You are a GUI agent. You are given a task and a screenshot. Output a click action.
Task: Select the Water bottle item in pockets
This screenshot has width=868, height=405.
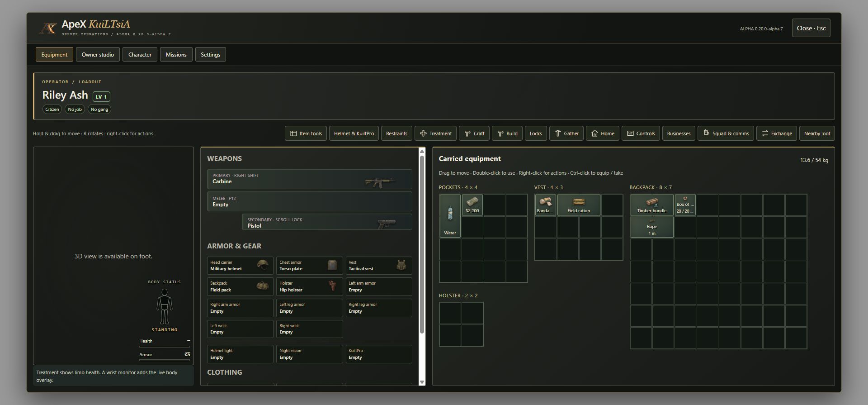[450, 216]
